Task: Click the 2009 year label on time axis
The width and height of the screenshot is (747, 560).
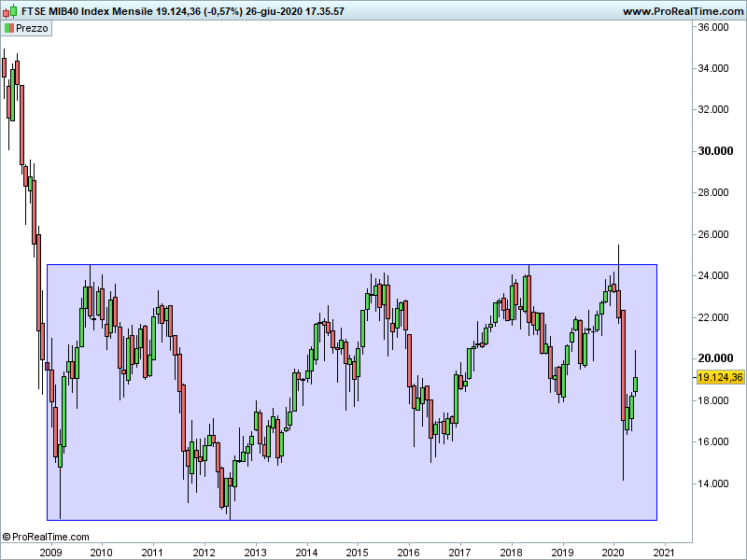Action: click(50, 553)
